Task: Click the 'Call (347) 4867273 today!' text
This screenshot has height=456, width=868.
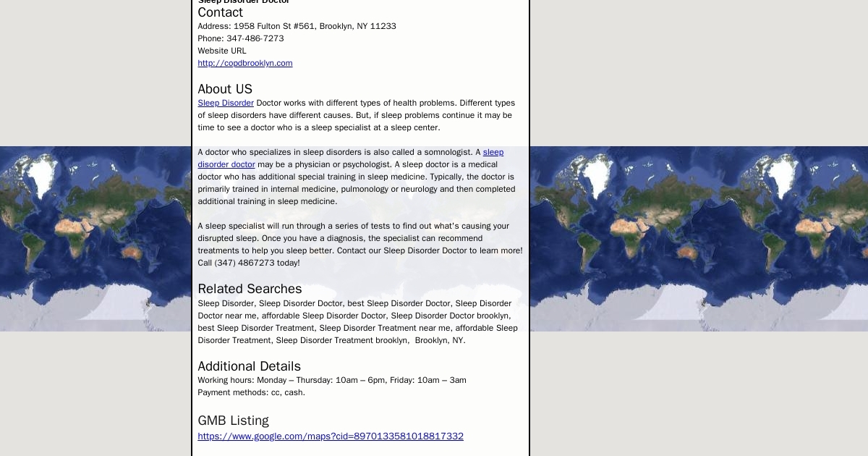Action: pyautogui.click(x=249, y=263)
